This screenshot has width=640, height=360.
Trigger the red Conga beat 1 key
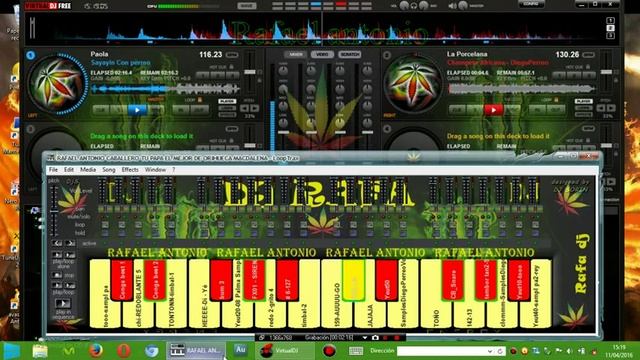[x=122, y=280]
